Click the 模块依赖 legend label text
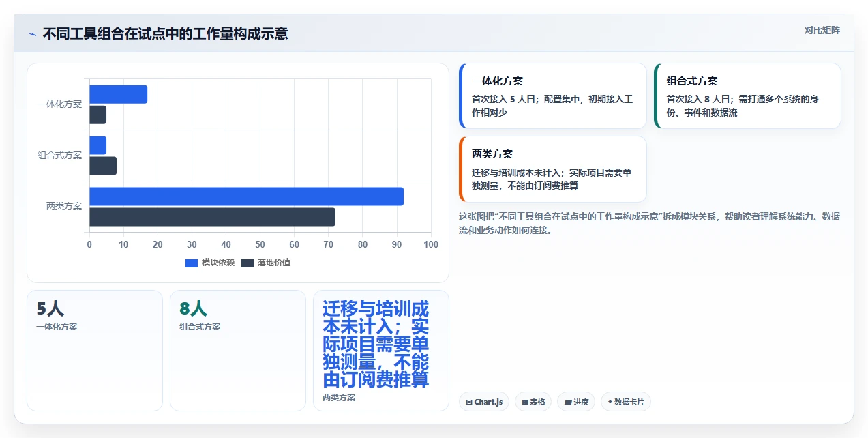Image resolution: width=868 pixels, height=438 pixels. tap(218, 263)
